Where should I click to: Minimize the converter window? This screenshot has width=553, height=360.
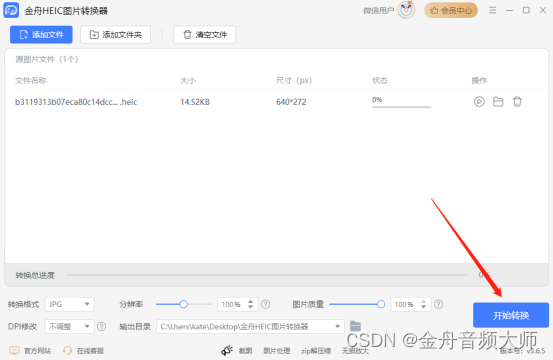(509, 10)
